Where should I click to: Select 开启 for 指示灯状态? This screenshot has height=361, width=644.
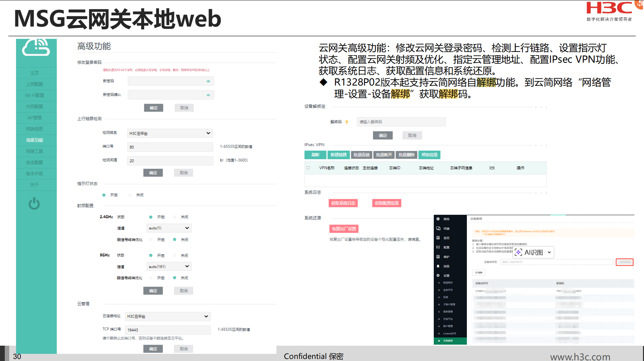pyautogui.click(x=104, y=195)
